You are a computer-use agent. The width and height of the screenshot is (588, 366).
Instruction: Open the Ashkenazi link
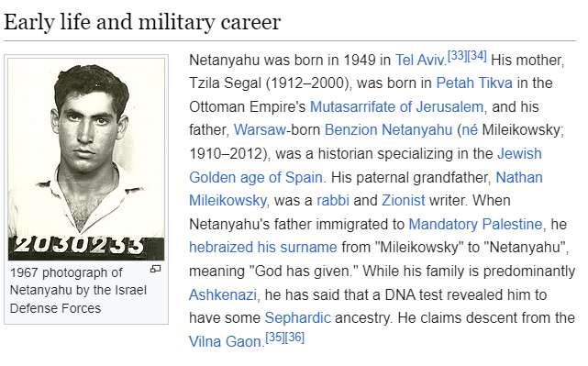[x=223, y=294]
